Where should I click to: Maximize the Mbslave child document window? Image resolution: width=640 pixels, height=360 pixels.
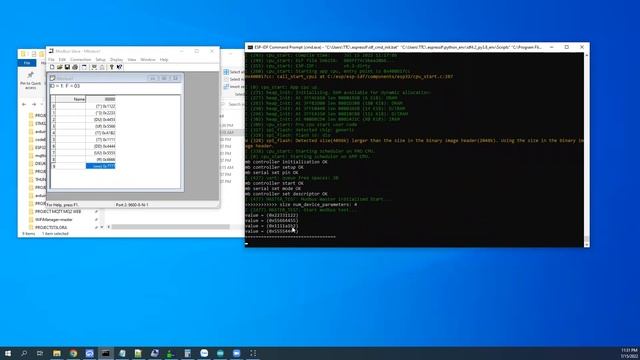(164, 78)
